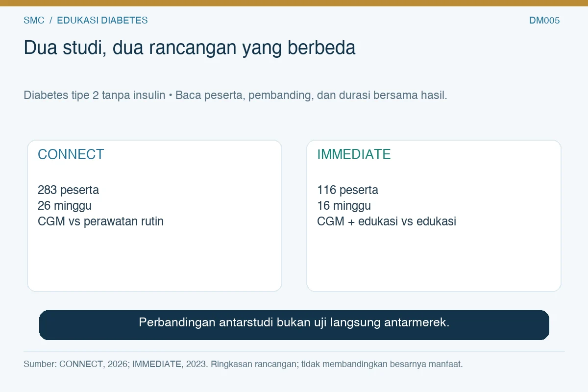Select the title "Dua studi, dua rancangan yang berbeda"
The height and width of the screenshot is (392, 588).
pos(190,48)
